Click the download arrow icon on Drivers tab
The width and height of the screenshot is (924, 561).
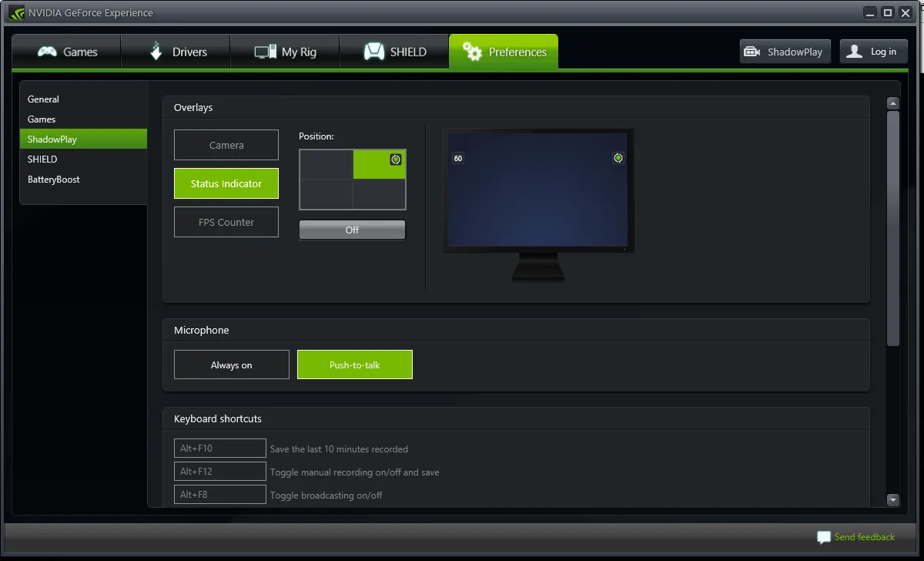156,51
